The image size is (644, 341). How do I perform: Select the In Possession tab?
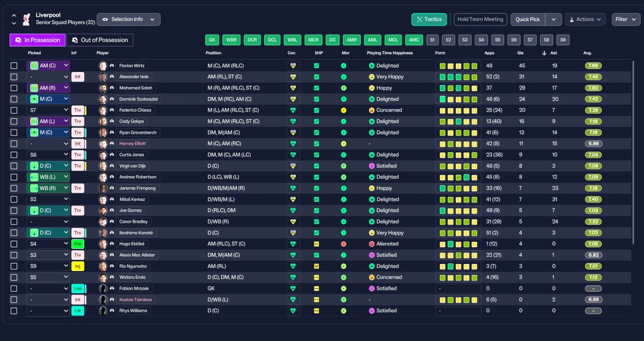point(37,40)
